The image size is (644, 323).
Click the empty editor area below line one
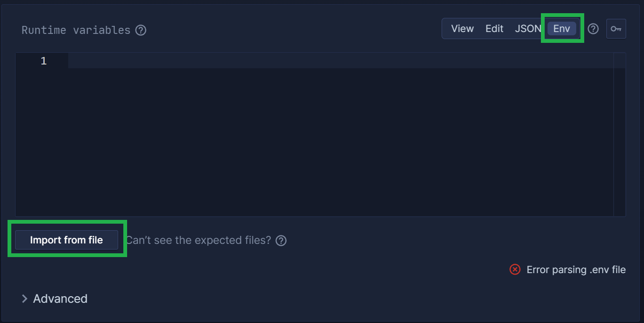pos(341,142)
